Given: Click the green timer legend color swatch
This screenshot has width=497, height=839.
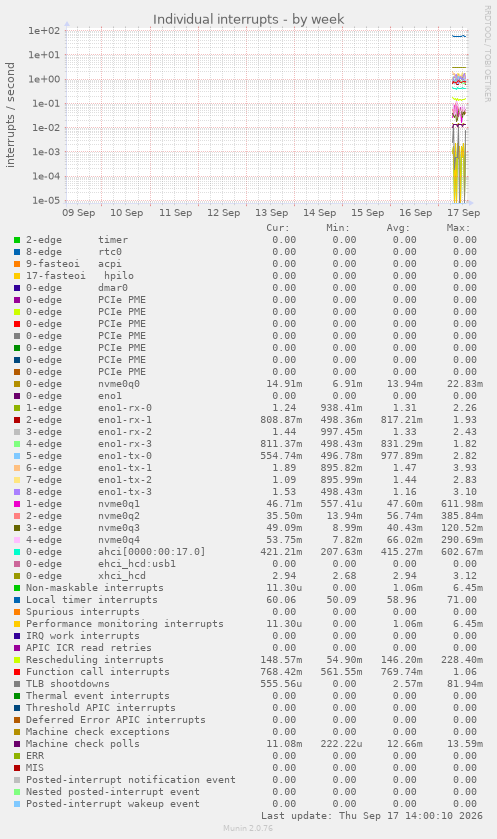Looking at the screenshot, I should click(17, 240).
